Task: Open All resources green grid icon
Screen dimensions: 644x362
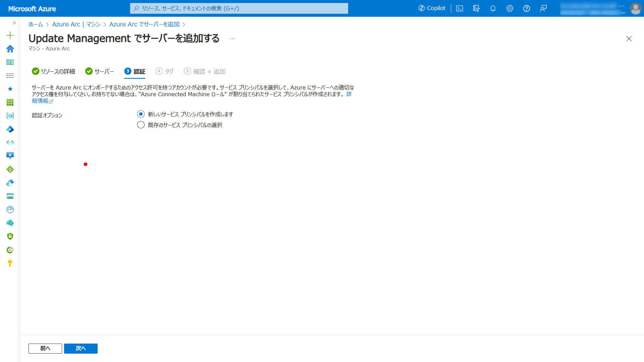Action: 10,102
